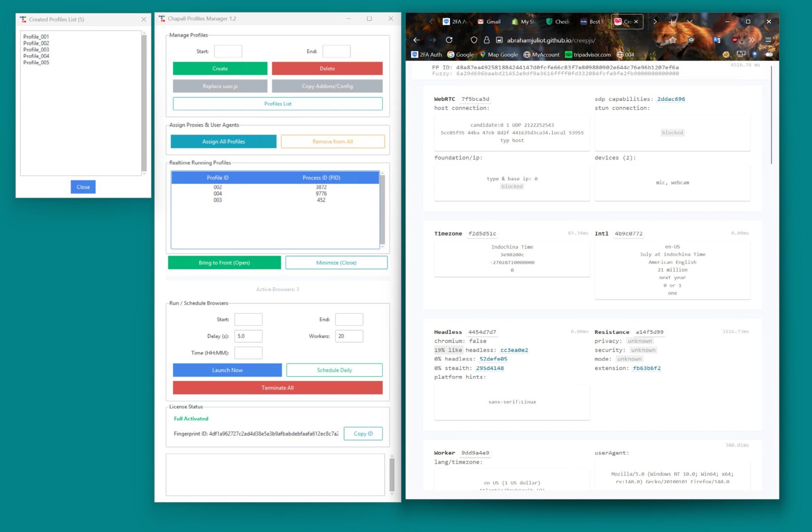Open the uBlock Origin extension icon
Viewport: 812px width, 532px height.
click(735, 40)
